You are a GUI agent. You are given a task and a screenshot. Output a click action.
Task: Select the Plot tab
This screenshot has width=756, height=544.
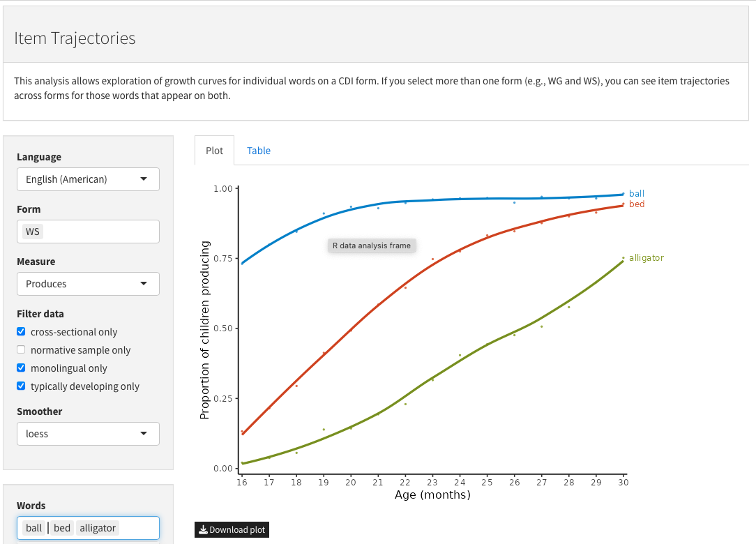tap(214, 151)
